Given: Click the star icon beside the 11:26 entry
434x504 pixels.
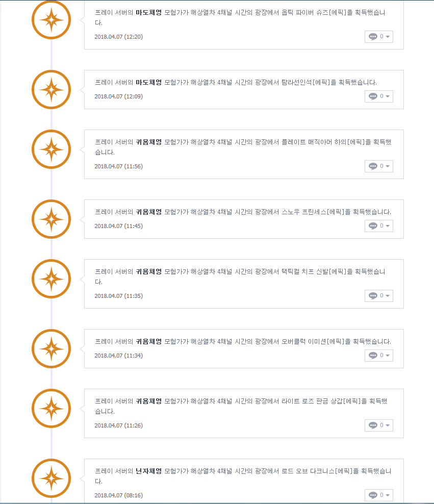Looking at the screenshot, I should 51,409.
